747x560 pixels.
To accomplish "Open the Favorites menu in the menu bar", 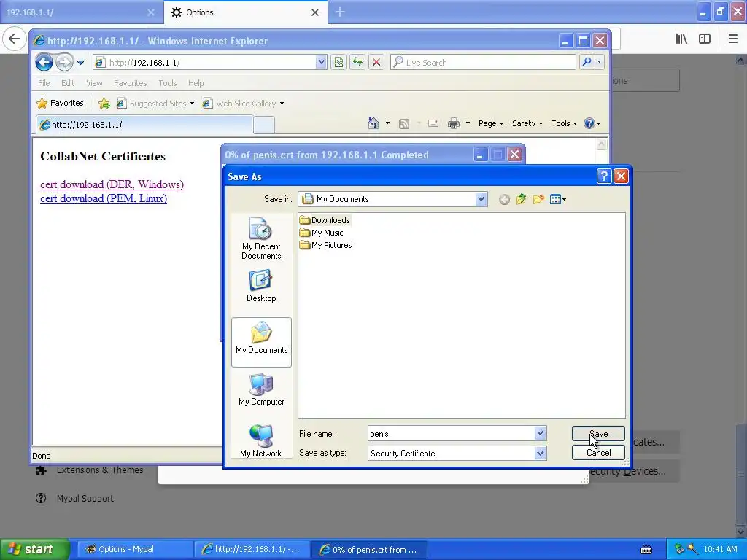I will click(x=130, y=83).
